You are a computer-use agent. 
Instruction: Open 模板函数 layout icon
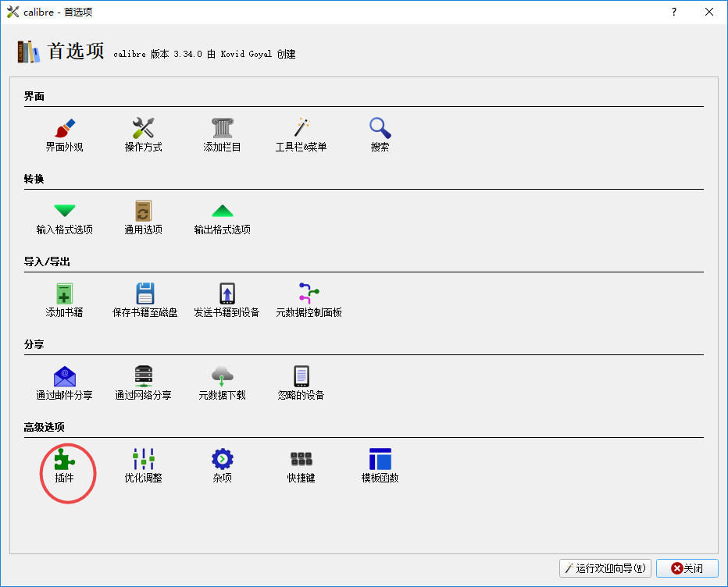tap(380, 459)
